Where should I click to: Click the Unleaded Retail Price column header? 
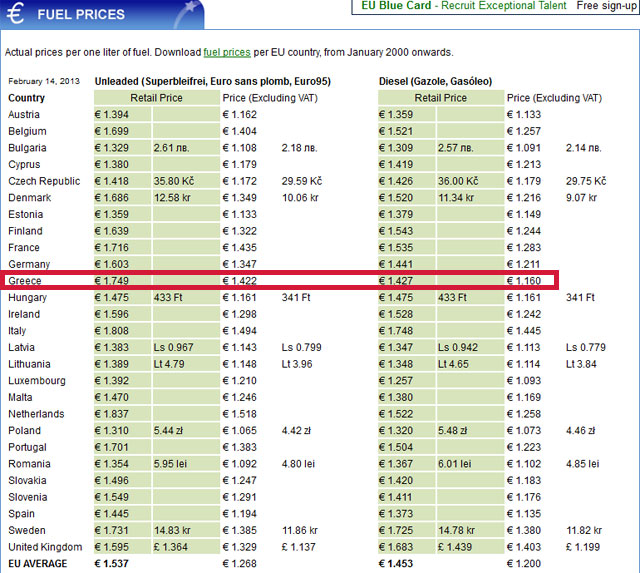coord(157,98)
